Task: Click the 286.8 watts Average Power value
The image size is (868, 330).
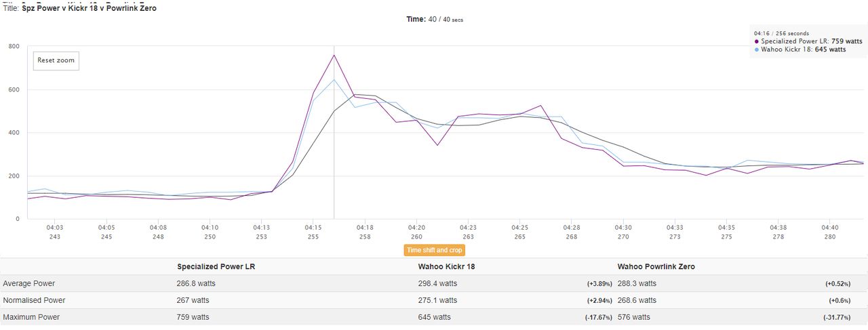Action: click(x=196, y=283)
